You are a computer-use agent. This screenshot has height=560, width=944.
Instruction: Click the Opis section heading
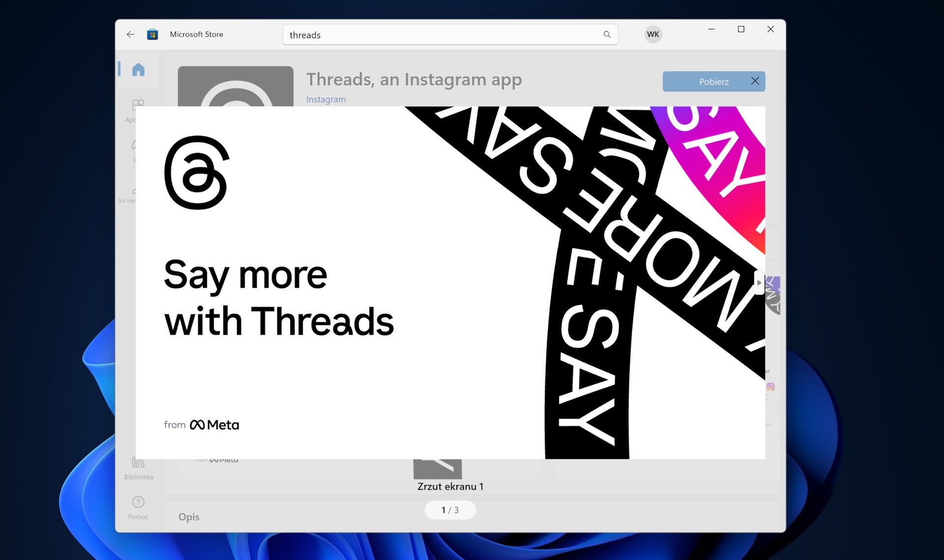(189, 517)
